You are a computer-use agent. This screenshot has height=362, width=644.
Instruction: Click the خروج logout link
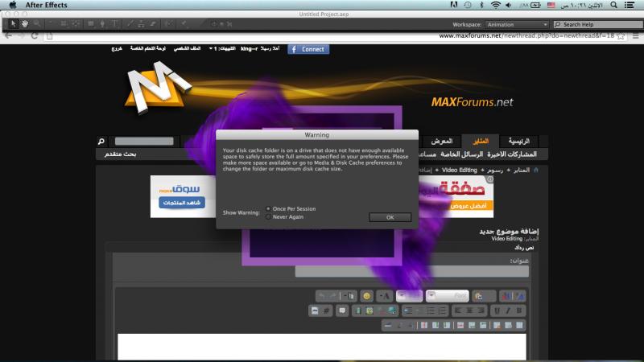pyautogui.click(x=117, y=48)
